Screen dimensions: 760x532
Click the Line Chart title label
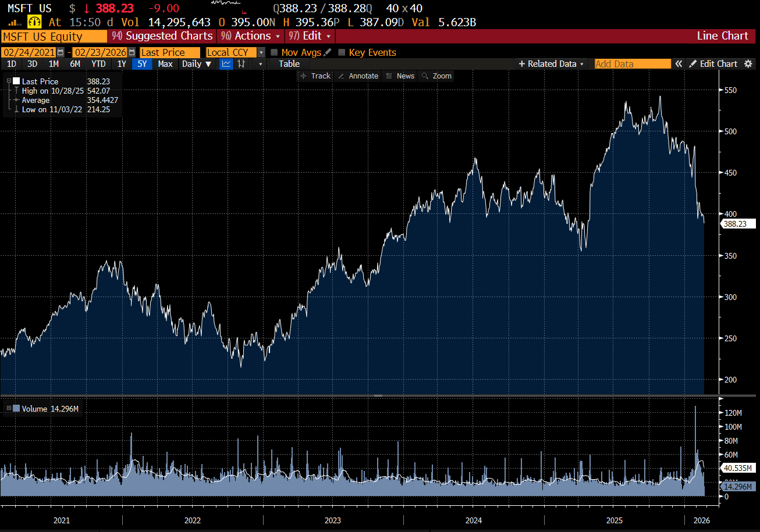(x=722, y=36)
